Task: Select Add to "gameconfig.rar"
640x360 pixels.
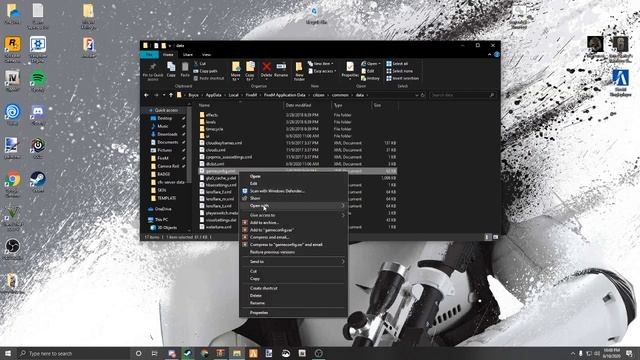Action: click(272, 230)
